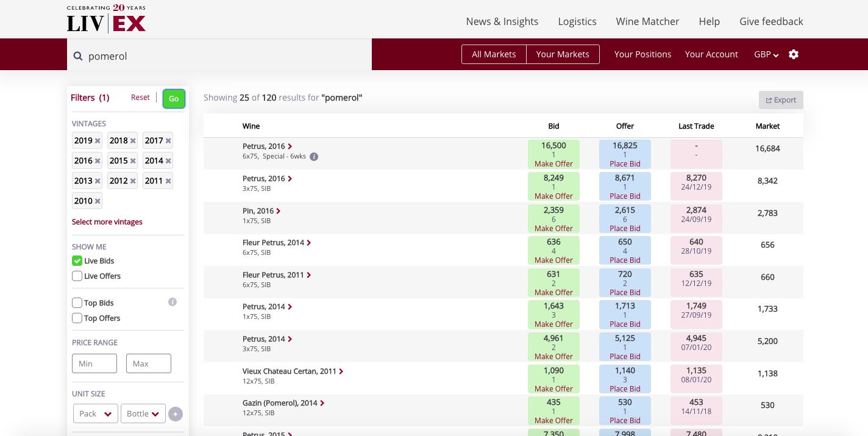Enable the Top Offers checkbox
868x436 pixels.
pos(77,318)
